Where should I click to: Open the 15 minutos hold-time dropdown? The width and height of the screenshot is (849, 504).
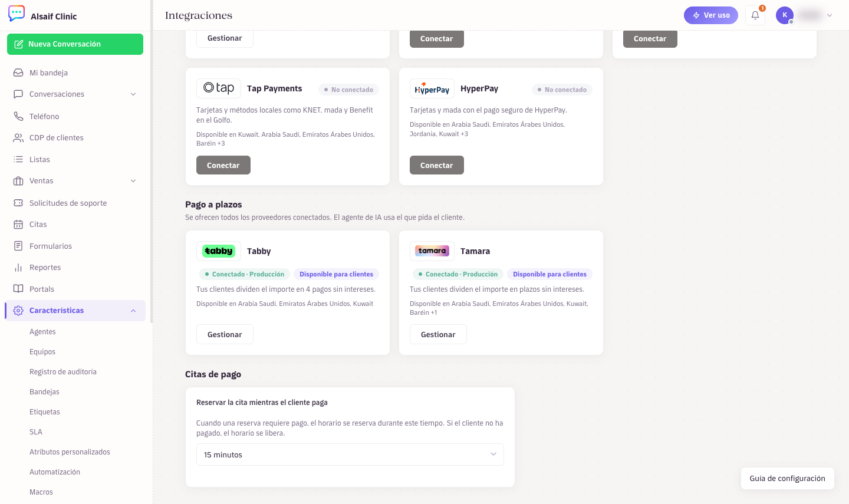click(350, 454)
